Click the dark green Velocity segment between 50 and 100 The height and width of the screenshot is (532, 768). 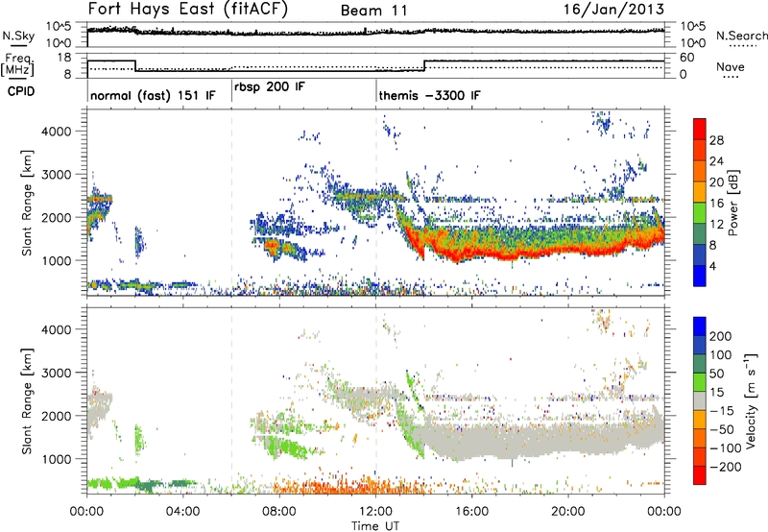point(700,364)
